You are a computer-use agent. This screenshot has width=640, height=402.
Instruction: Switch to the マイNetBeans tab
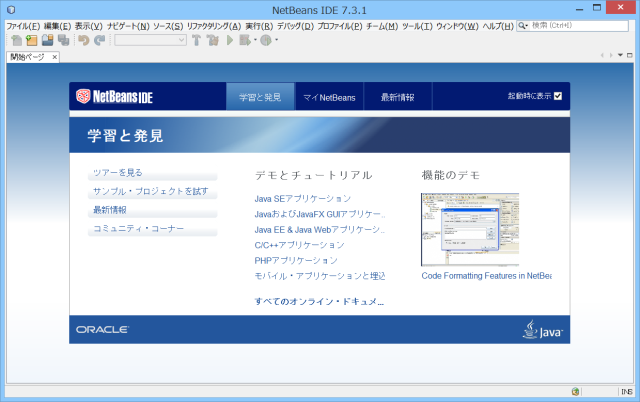[329, 97]
